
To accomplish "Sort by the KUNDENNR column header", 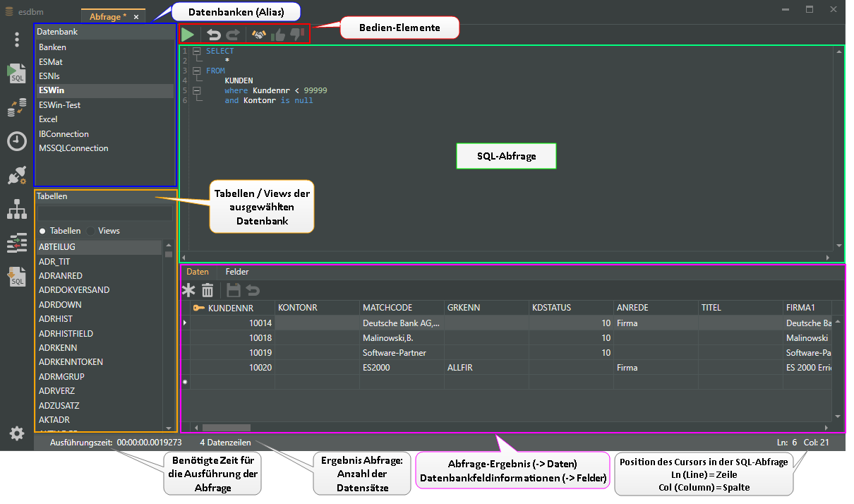I will coord(232,308).
